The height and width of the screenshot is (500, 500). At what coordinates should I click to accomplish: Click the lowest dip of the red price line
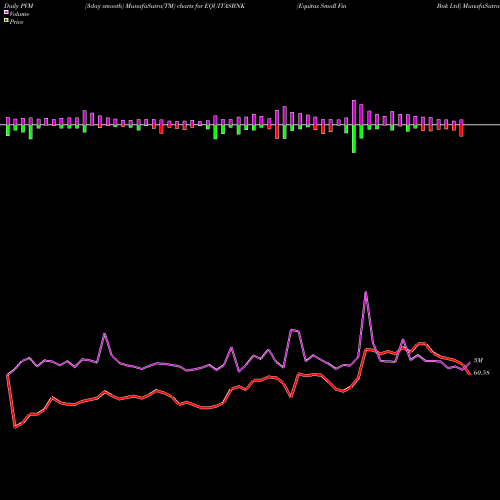tap(15, 427)
